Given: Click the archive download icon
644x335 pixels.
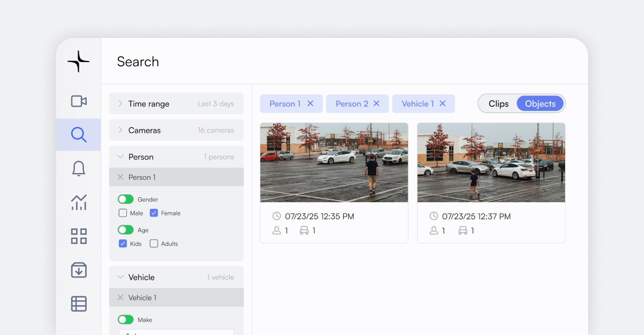Looking at the screenshot, I should 79,270.
